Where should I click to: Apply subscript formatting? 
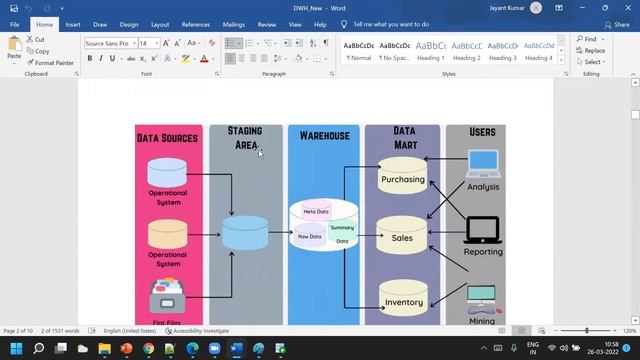[142, 59]
